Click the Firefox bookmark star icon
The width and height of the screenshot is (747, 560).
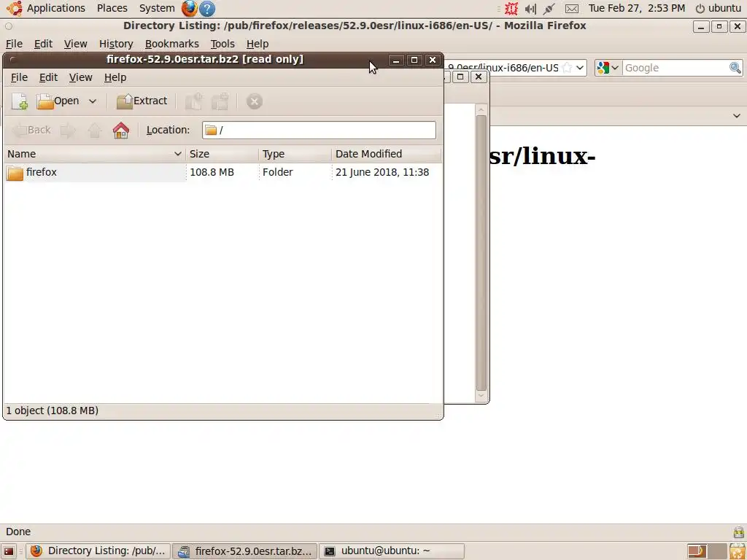[x=567, y=68]
